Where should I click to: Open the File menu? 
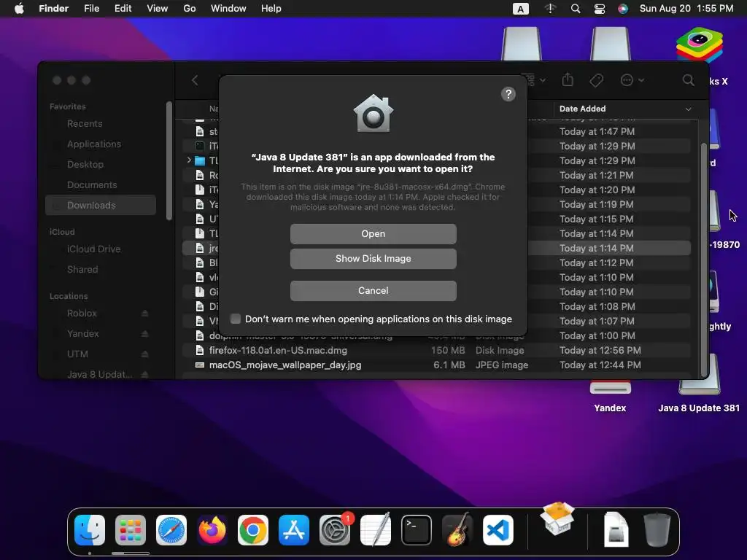pos(91,9)
